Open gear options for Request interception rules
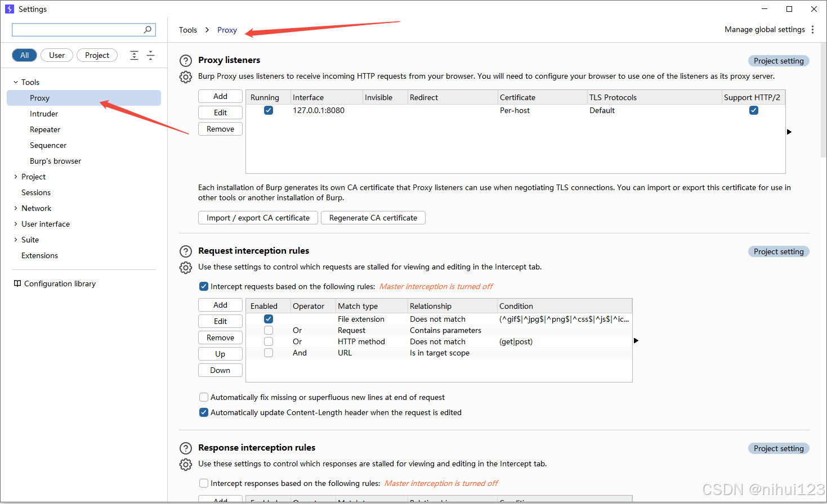Screen dimensions: 827x504 click(x=186, y=268)
